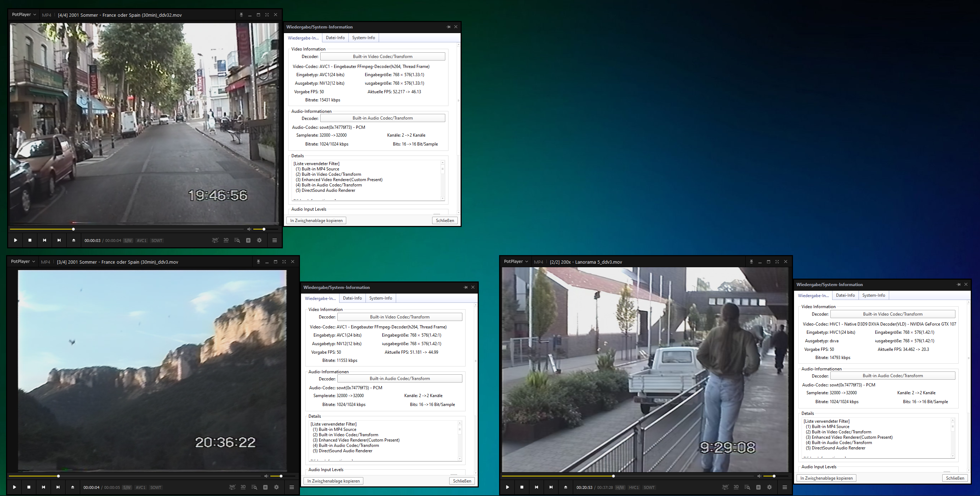Show the playlist icon in the Lanorama player
980x496 pixels.
[758, 487]
